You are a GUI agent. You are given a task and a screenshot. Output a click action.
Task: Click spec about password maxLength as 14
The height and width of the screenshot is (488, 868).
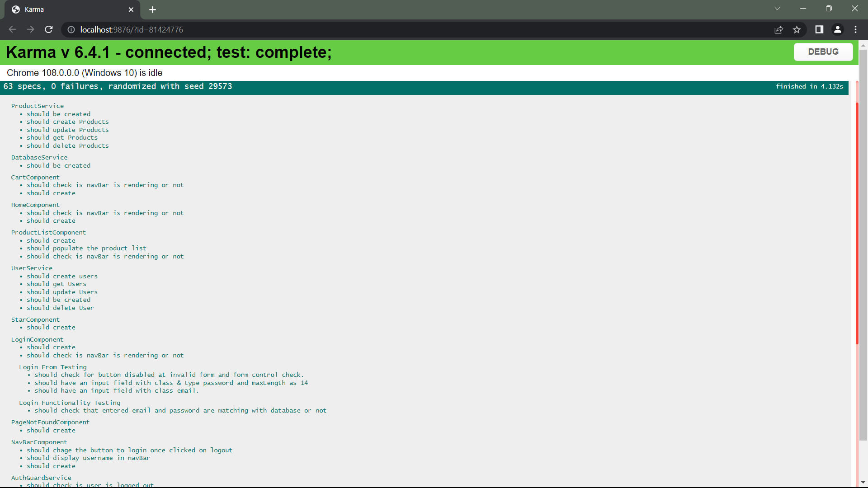[x=171, y=383]
